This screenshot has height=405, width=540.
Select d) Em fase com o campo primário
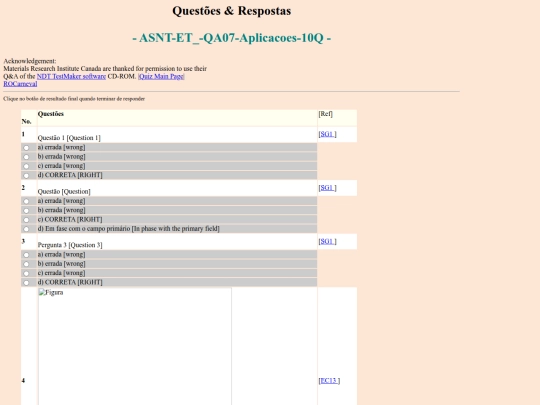coord(26,229)
